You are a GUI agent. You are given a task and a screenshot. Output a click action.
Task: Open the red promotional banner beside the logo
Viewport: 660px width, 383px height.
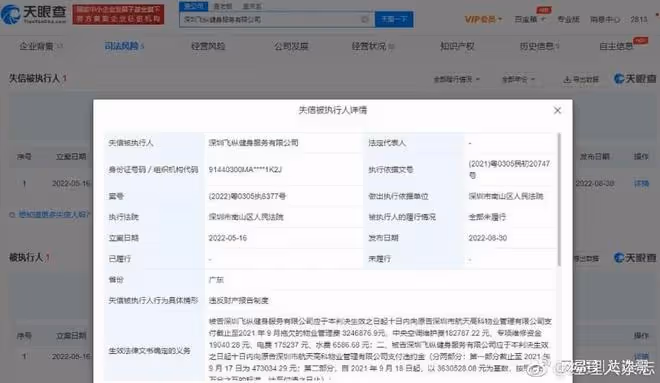[118, 14]
